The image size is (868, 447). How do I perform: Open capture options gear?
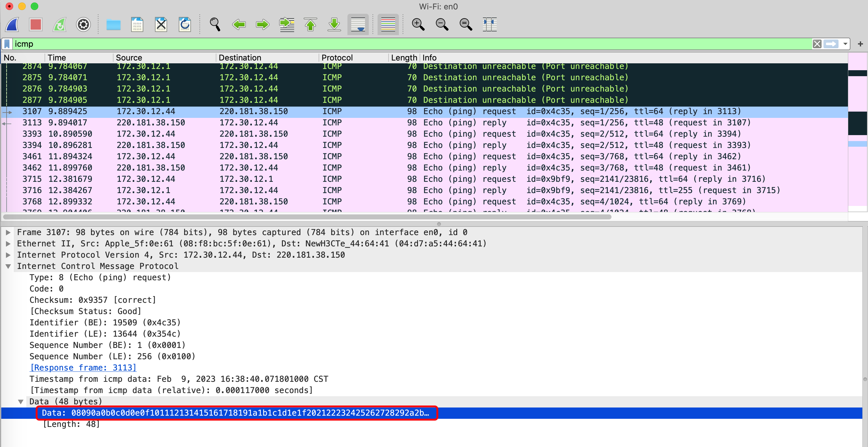point(83,24)
